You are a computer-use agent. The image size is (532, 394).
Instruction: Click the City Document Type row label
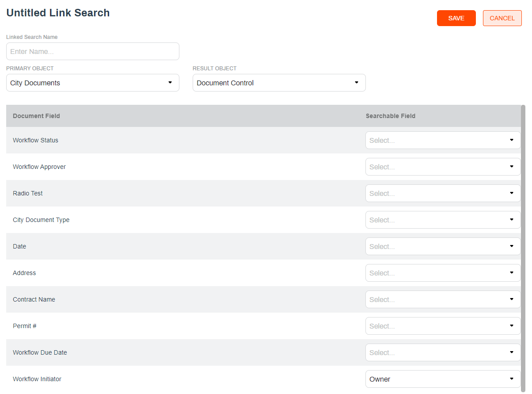41,220
